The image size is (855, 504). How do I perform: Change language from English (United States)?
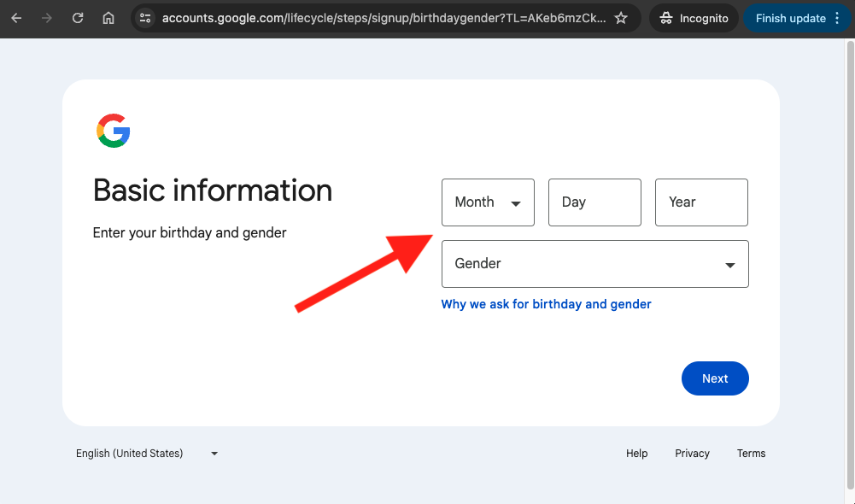point(146,454)
